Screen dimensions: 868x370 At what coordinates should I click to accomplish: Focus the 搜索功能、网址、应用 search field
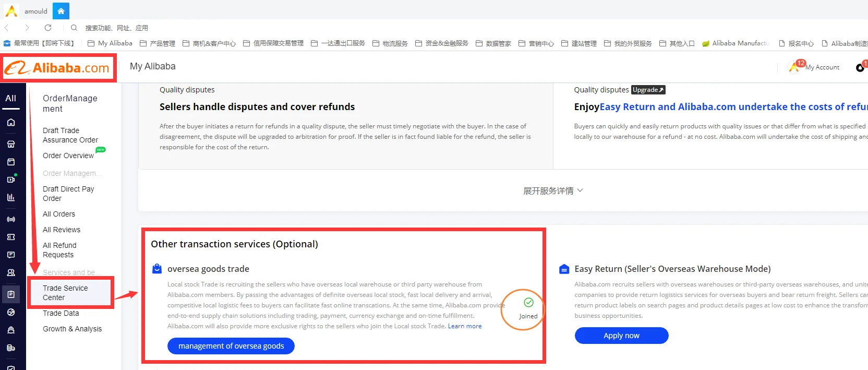117,28
